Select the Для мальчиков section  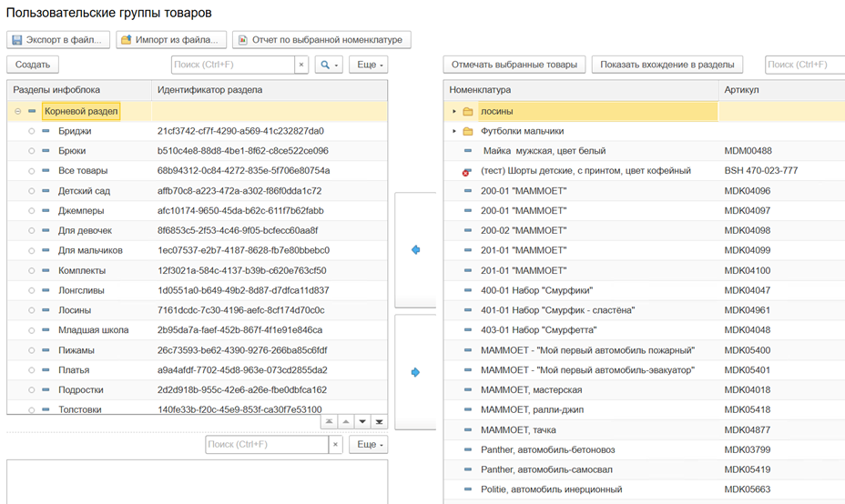tap(90, 250)
